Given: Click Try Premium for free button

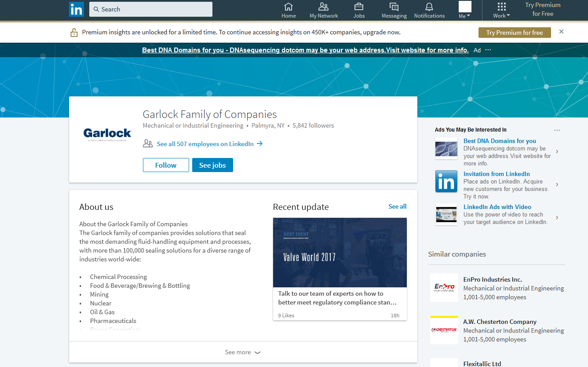Looking at the screenshot, I should [x=514, y=33].
